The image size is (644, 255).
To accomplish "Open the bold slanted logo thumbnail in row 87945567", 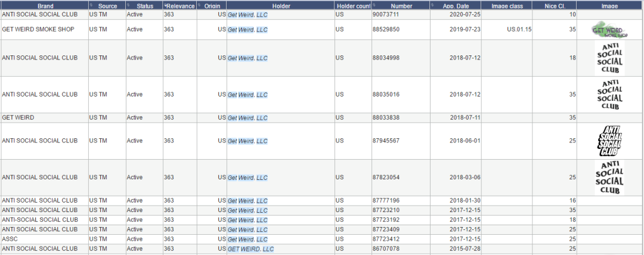I will 610,141.
